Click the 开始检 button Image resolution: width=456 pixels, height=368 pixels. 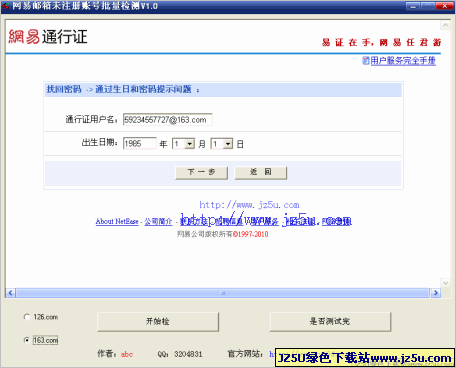click(158, 322)
